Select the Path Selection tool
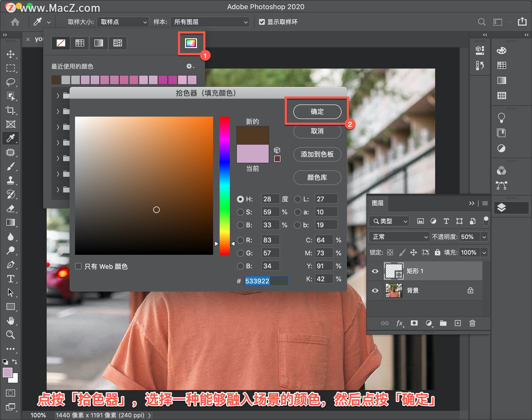Screen dimensions: 532x420 [11, 293]
